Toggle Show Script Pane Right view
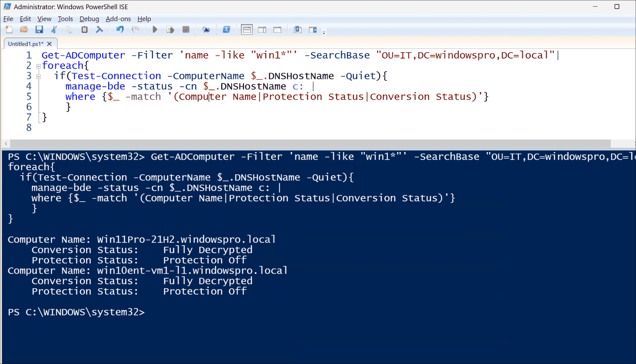The width and height of the screenshot is (636, 364). click(262, 29)
